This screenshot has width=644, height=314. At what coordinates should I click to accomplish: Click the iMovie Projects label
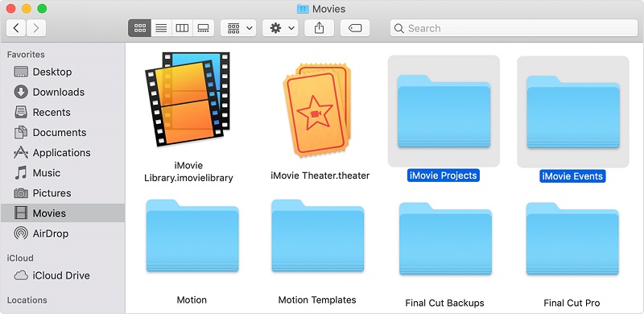[444, 176]
